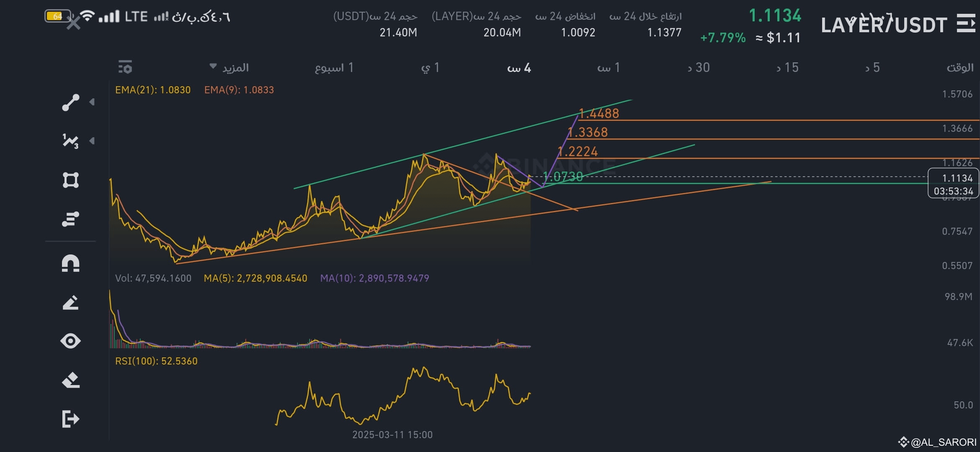Tap the RSI(100): 52.5360 label
Screen dimensions: 980x452
(x=156, y=361)
